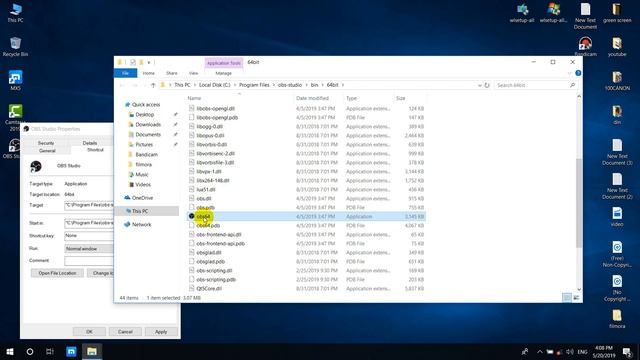Viewport: 640px width, 360px height.
Task: Expand the Local Disk (C:) breadcrumb arrow
Action: pyautogui.click(x=234, y=85)
